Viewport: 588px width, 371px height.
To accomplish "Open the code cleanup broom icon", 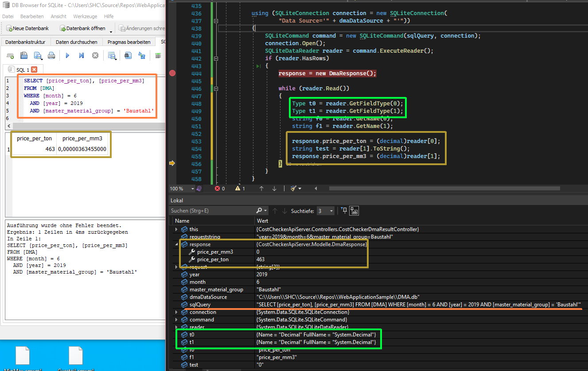I will click(293, 188).
